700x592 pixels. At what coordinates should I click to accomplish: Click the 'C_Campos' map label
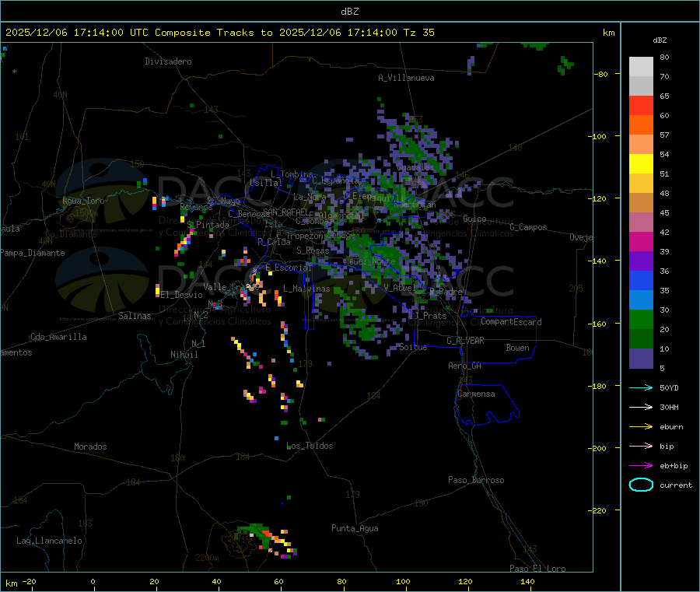click(528, 227)
